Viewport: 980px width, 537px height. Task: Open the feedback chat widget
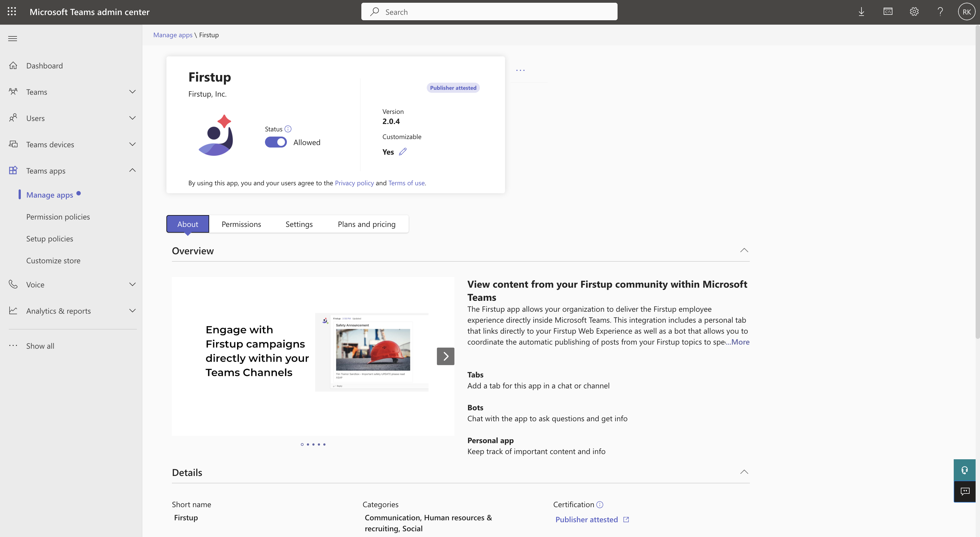(964, 492)
